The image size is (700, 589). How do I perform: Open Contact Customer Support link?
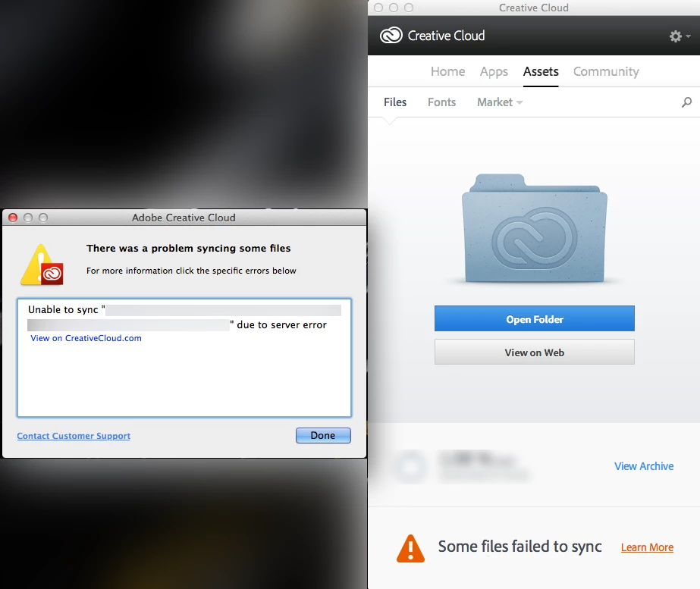pyautogui.click(x=74, y=436)
